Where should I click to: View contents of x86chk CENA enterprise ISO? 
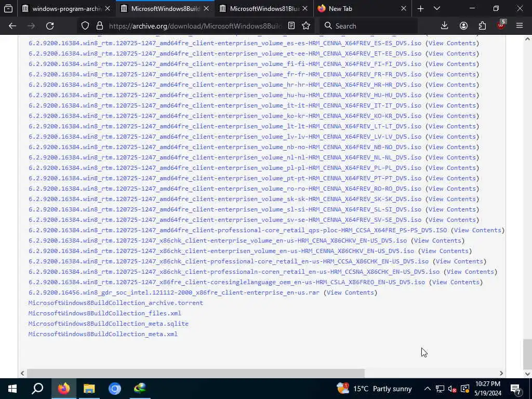[437, 241]
